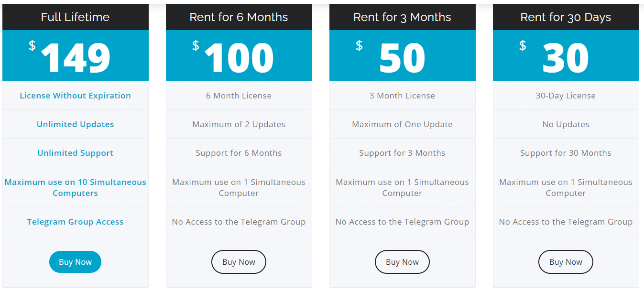Click the $50 price banner
The height and width of the screenshot is (292, 644).
pos(402,56)
